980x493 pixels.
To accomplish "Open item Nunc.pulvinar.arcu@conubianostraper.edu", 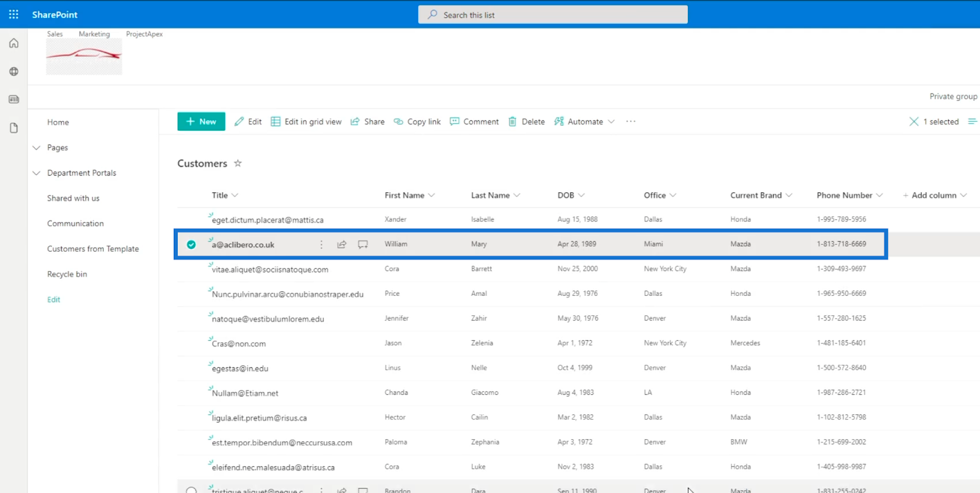I will [x=288, y=295].
